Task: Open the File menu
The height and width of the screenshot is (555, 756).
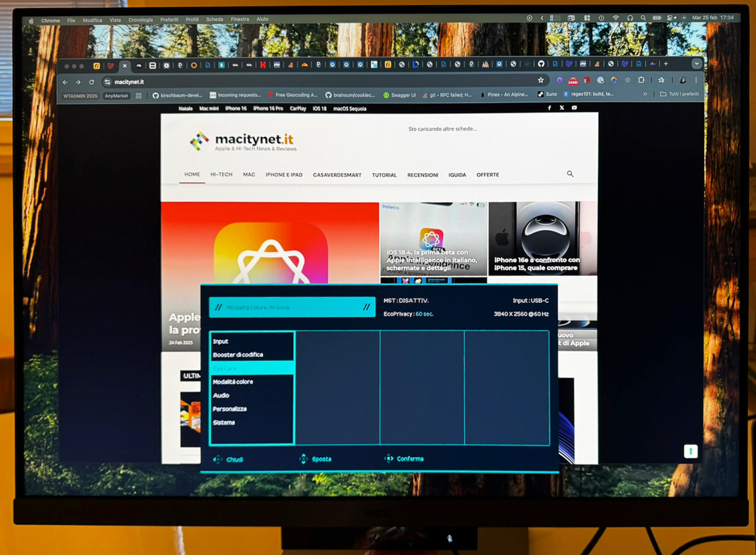Action: pos(71,21)
